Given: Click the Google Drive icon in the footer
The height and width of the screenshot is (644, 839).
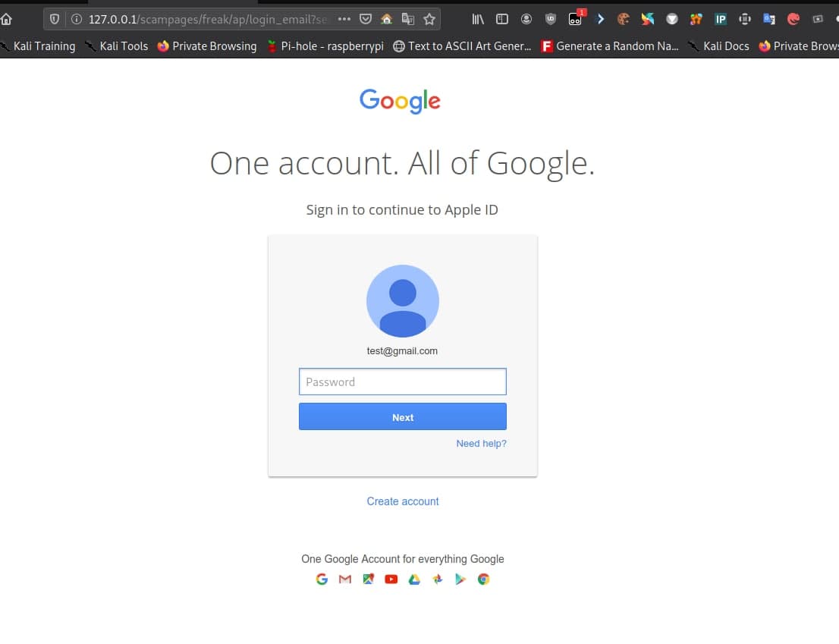Looking at the screenshot, I should 414,580.
